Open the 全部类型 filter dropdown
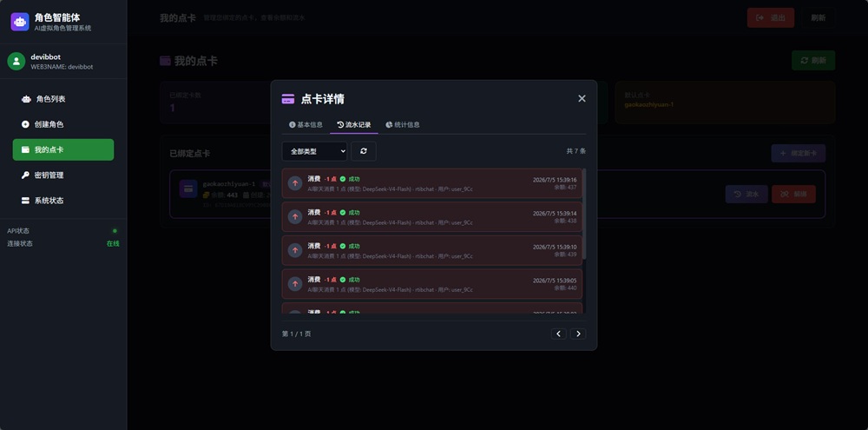The width and height of the screenshot is (868, 430). (x=314, y=151)
